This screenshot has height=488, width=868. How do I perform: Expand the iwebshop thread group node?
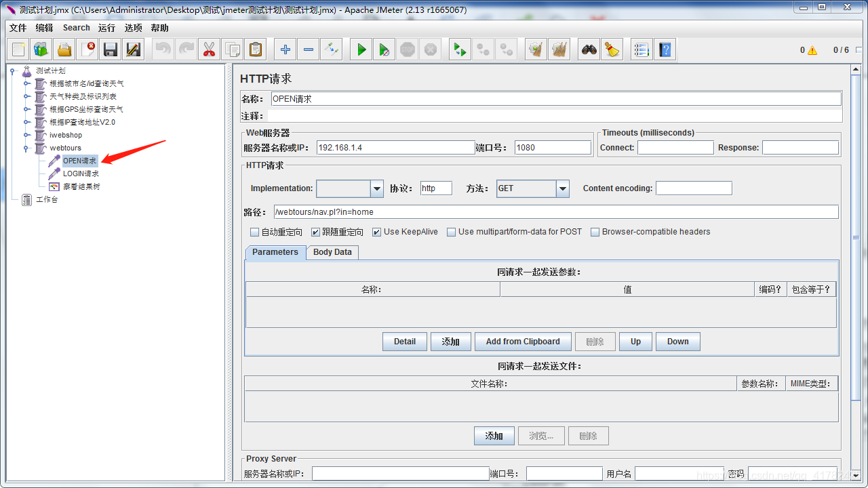point(26,135)
